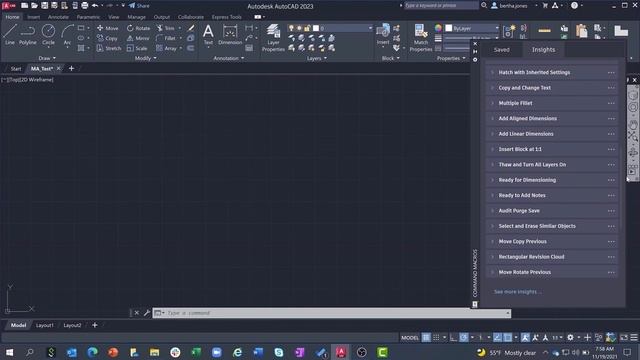Image resolution: width=640 pixels, height=360 pixels.
Task: Activate the Mirror command
Action: pyautogui.click(x=138, y=38)
